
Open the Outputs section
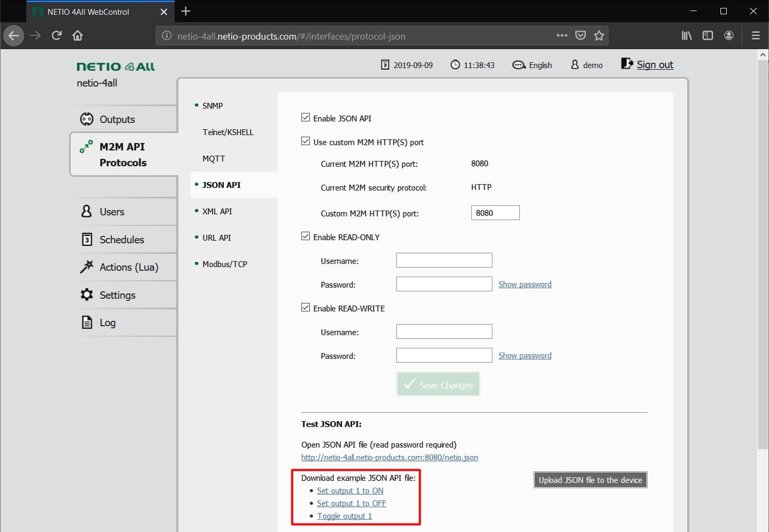click(x=125, y=119)
